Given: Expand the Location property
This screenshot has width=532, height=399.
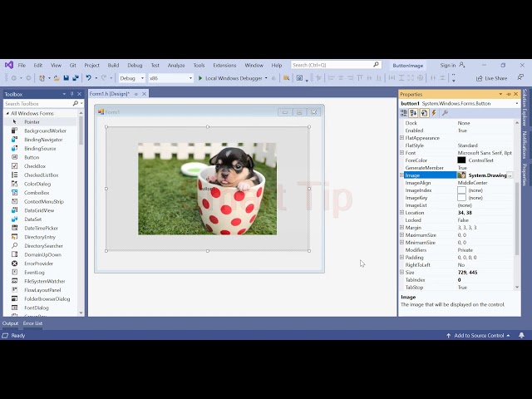Looking at the screenshot, I should coord(401,213).
